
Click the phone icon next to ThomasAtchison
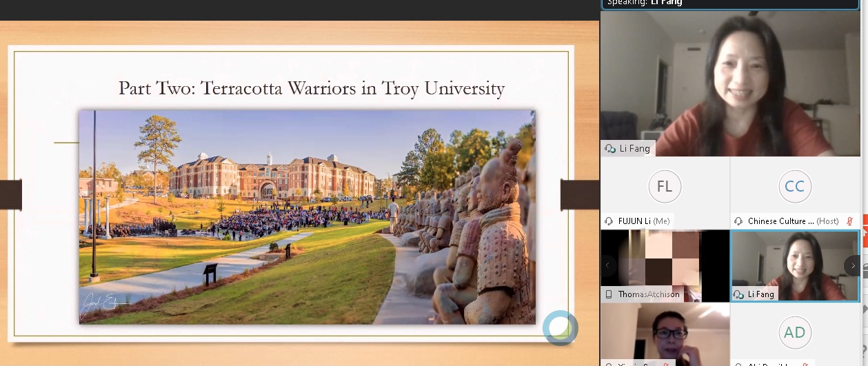609,294
